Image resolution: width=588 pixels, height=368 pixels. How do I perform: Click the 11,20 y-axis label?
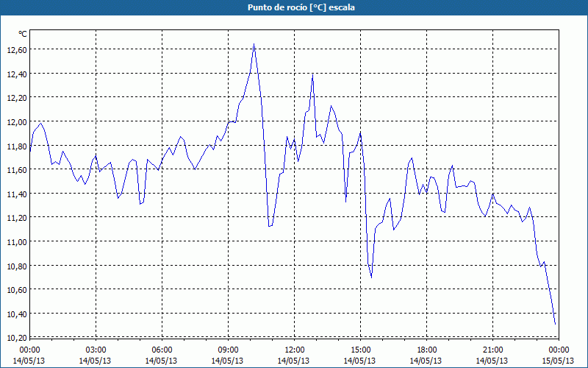[x=16, y=218]
